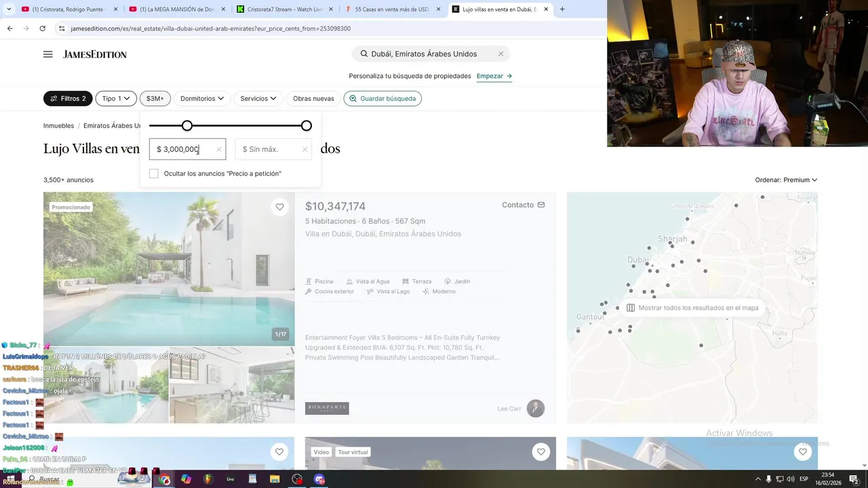
Task: Click the Tour virtual badge
Action: coord(353,452)
